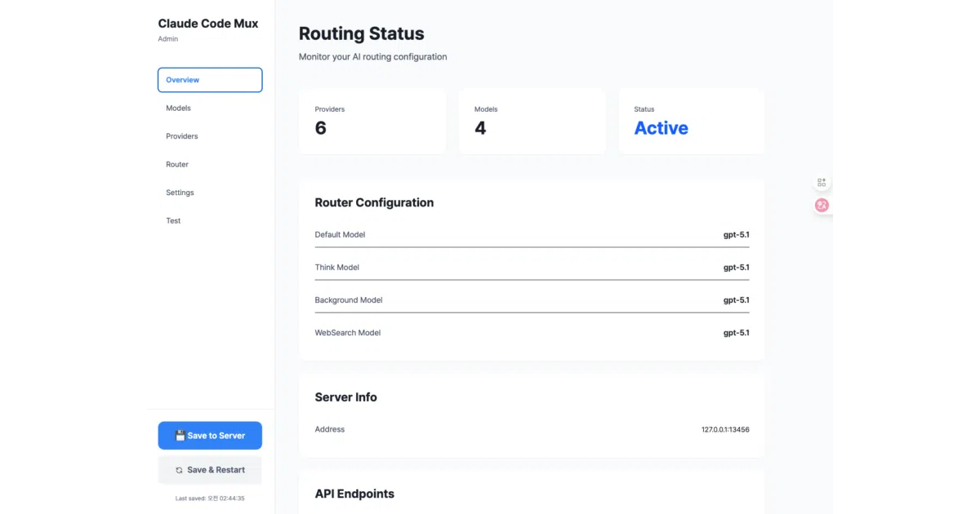This screenshot has height=514, width=980.
Task: Click the Address label under Server Info
Action: (330, 429)
